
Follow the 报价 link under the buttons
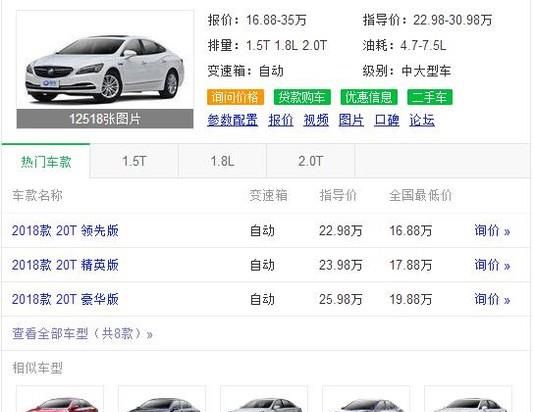pos(281,120)
